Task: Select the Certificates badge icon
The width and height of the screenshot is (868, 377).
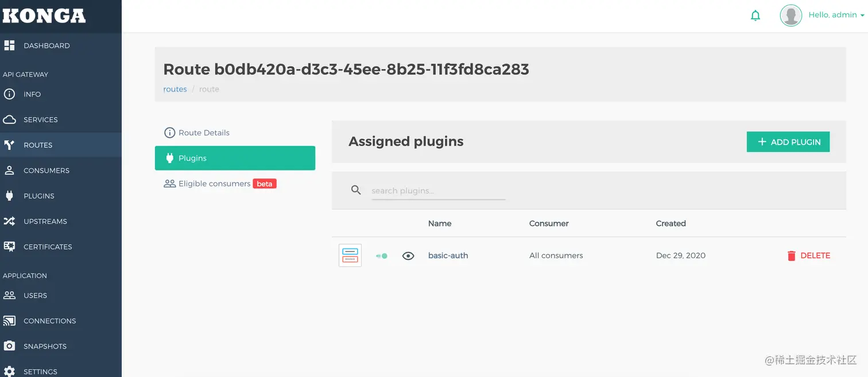Action: 9,246
